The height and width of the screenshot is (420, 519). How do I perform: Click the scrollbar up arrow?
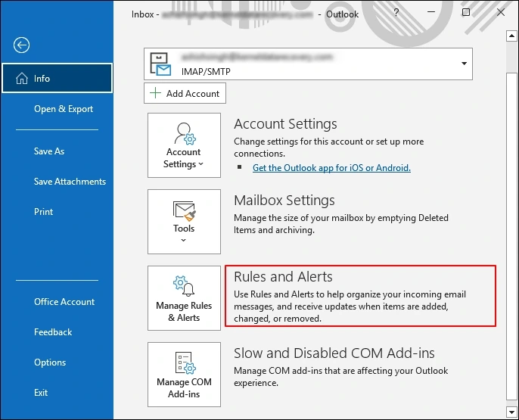tap(511, 36)
